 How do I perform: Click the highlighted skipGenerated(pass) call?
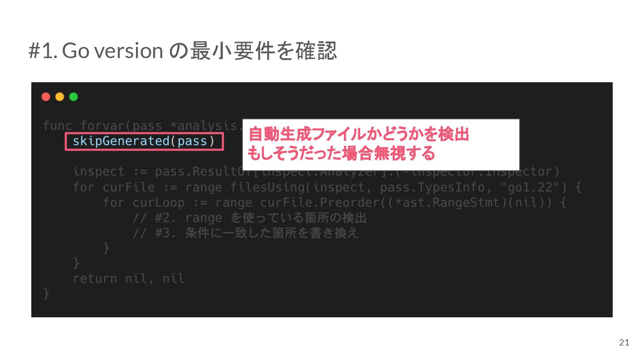(x=144, y=142)
